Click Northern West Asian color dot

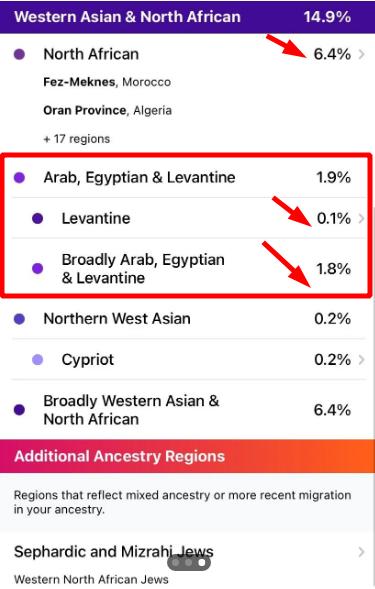click(x=19, y=319)
